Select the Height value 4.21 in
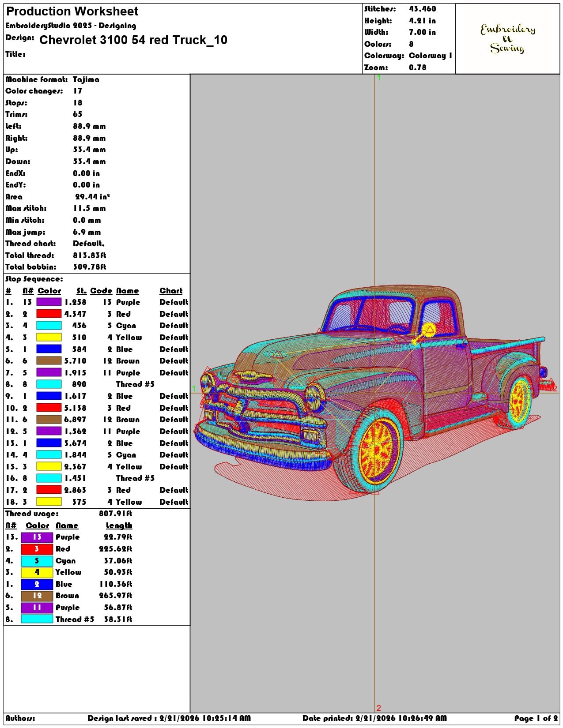Screen dimensions: 563x728 pos(422,21)
